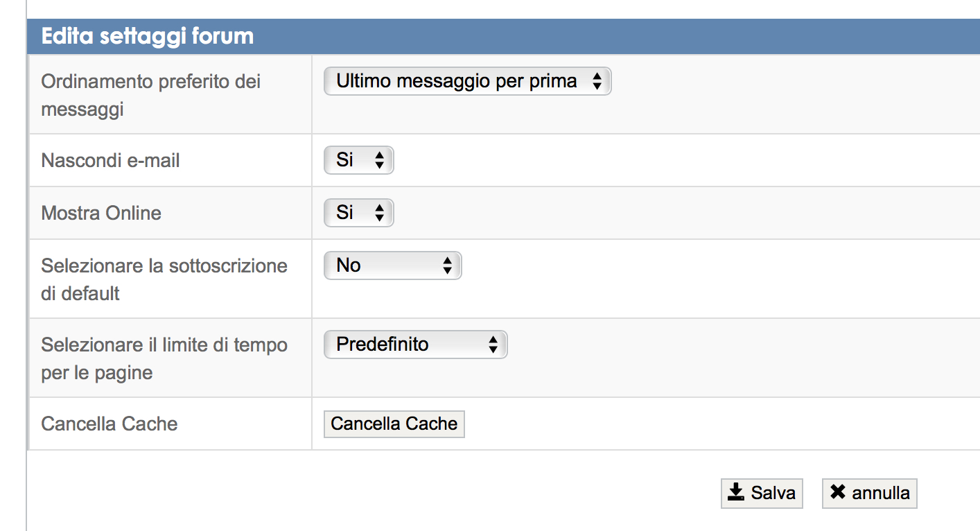Open the Ordinamento preferito dei messaggi dropdown
The height and width of the screenshot is (531, 980).
tap(466, 82)
